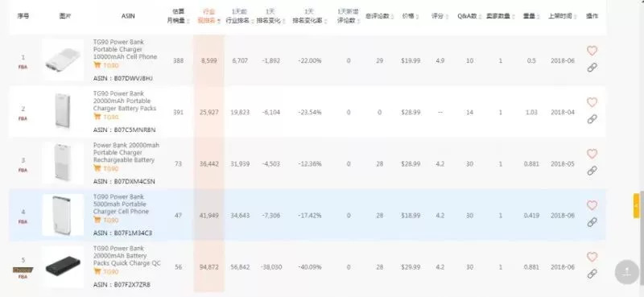Image resolution: width=644 pixels, height=297 pixels.
Task: Click current rank value 8,599
Action: 209,61
